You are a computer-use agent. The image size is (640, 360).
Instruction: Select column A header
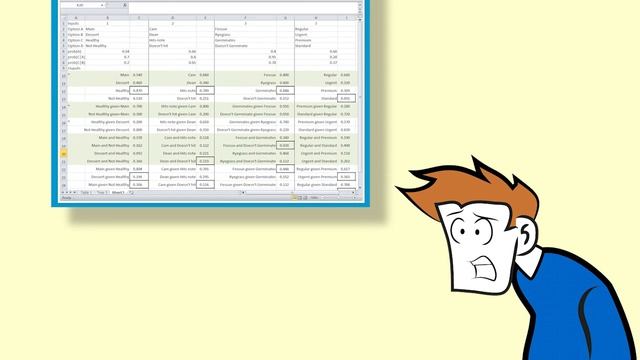pyautogui.click(x=76, y=18)
